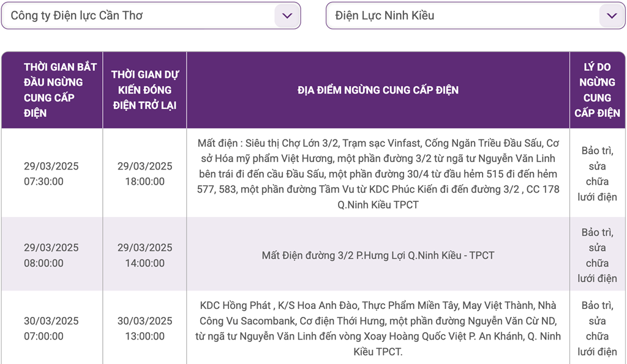Select the 29/03/2025 08:00:00 start time cell
The image size is (627, 364).
(x=51, y=255)
